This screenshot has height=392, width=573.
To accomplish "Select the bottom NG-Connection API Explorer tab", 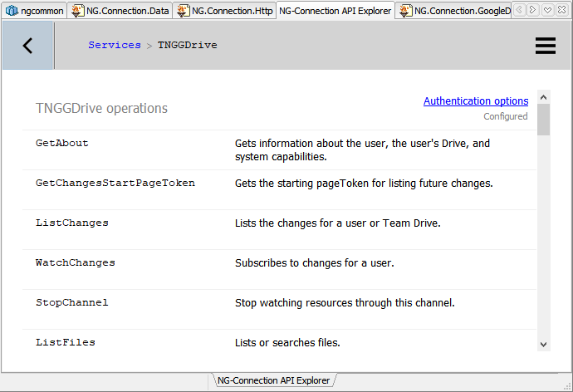I will [274, 380].
